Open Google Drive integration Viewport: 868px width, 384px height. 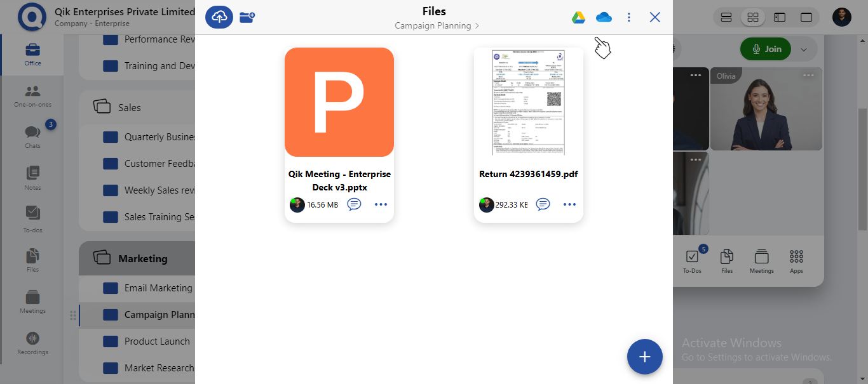(578, 17)
